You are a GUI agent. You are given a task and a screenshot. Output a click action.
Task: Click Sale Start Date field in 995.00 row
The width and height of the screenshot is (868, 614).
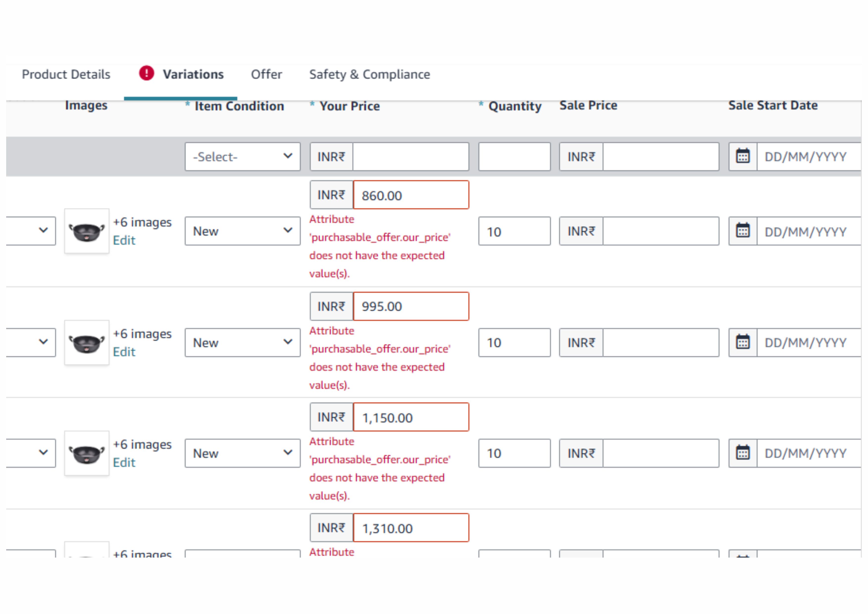pos(809,343)
